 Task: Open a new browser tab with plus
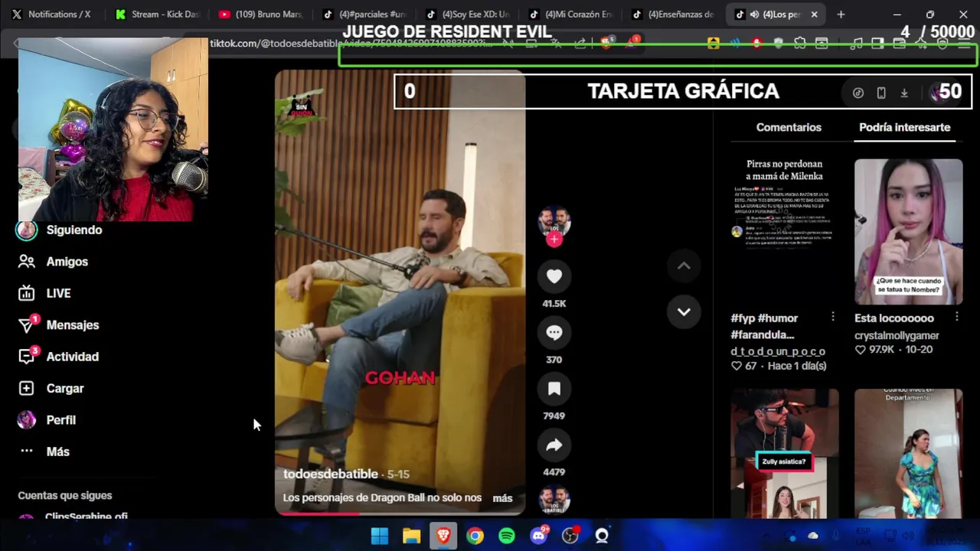pos(841,15)
